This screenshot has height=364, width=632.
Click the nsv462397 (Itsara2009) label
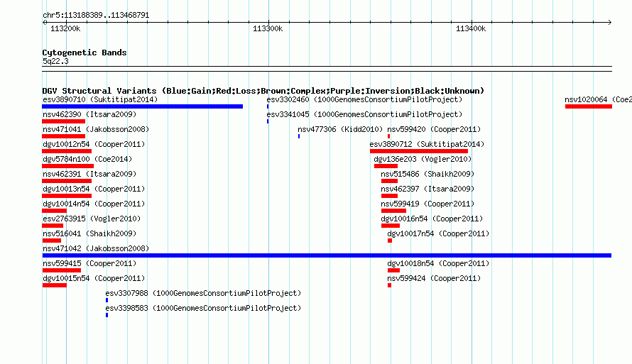[x=427, y=189]
